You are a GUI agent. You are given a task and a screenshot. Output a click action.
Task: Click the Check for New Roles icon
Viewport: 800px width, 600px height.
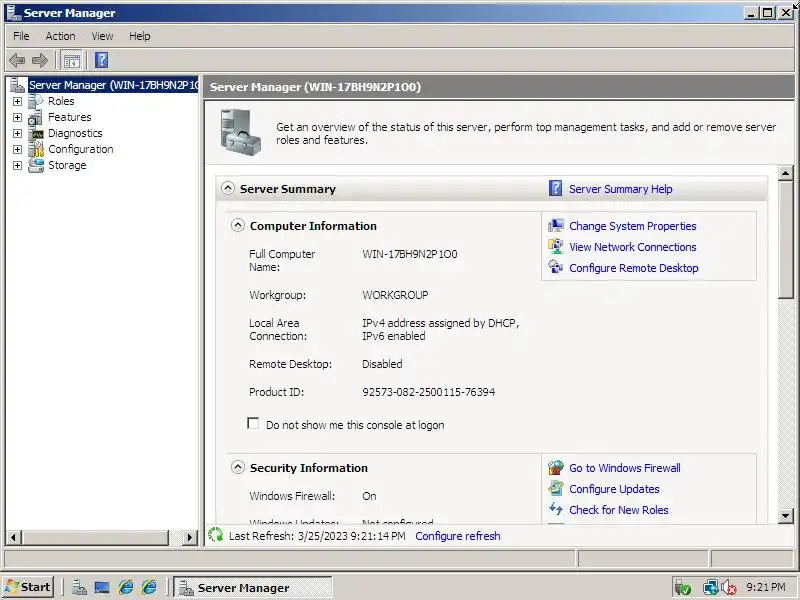[556, 509]
